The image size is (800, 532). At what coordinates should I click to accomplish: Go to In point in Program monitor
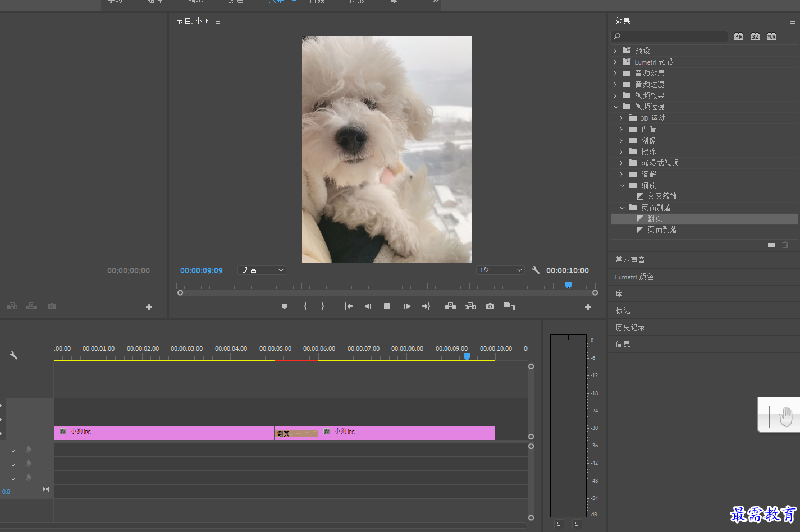(x=349, y=306)
